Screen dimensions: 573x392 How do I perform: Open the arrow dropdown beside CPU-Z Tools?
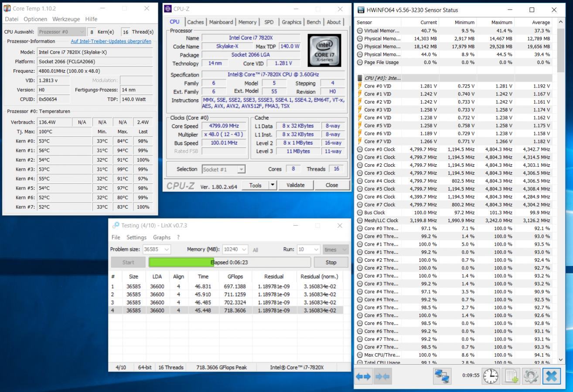click(x=273, y=185)
